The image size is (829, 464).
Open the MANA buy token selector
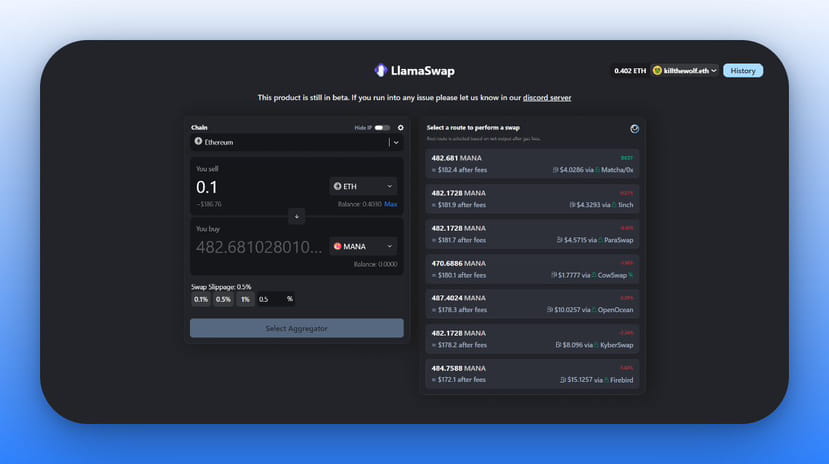point(363,246)
